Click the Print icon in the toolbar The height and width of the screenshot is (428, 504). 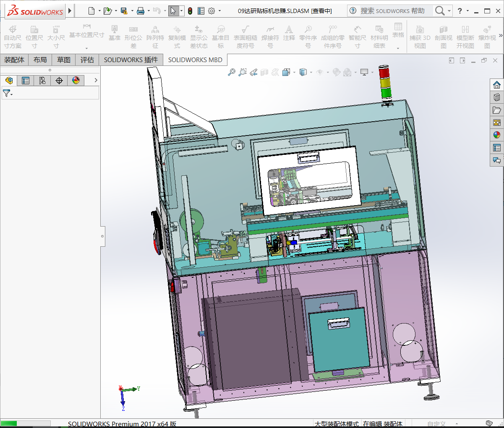pyautogui.click(x=141, y=11)
